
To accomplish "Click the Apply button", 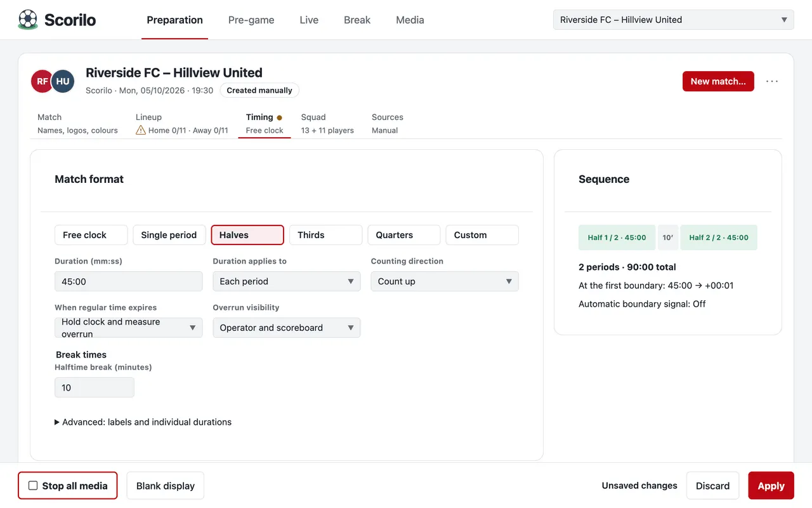I will coord(771,486).
